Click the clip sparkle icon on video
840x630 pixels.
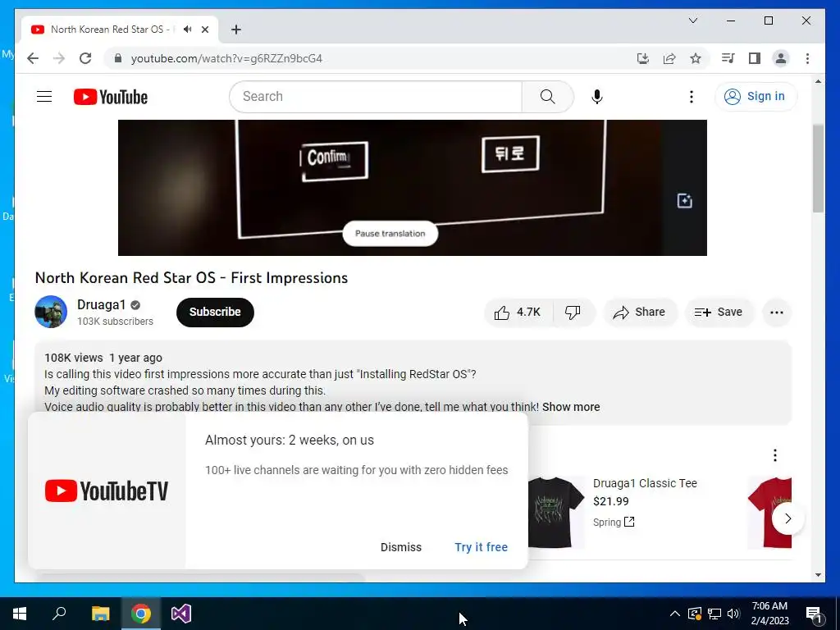coord(685,201)
